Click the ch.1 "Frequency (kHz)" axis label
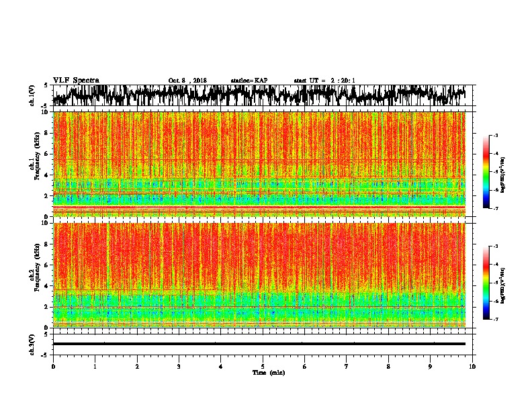The width and height of the screenshot is (532, 411). 37,156
